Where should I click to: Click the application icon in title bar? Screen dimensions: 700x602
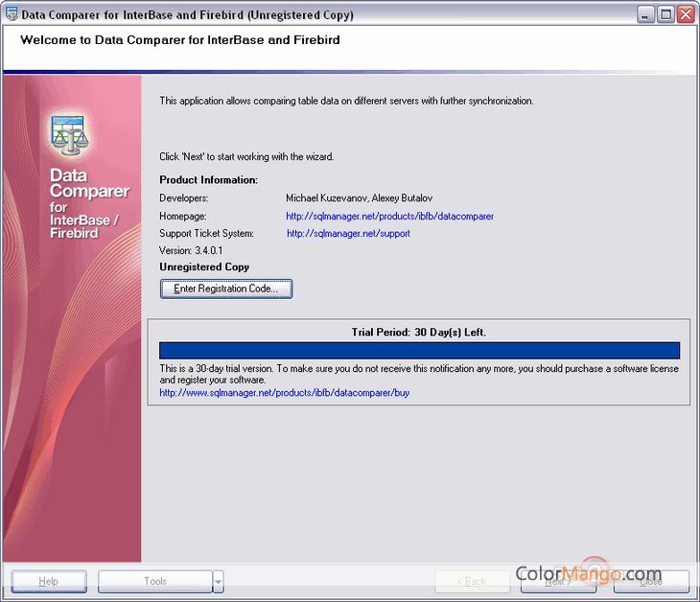(x=12, y=13)
